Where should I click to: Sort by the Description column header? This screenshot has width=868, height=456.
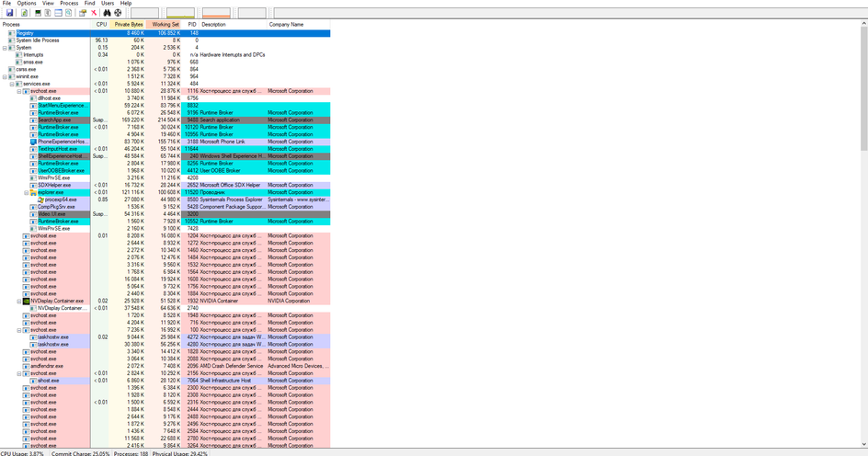pos(233,24)
